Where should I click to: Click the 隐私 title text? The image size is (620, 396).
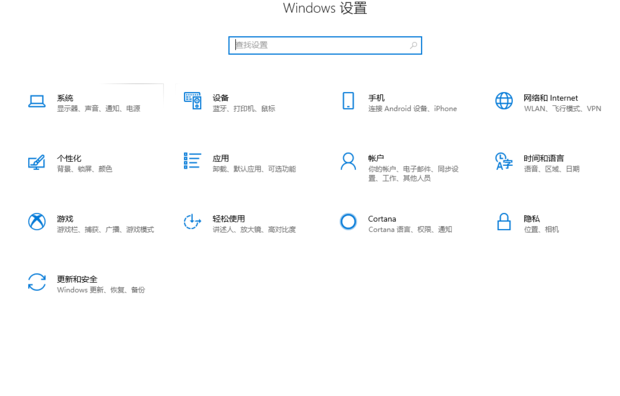tap(532, 219)
